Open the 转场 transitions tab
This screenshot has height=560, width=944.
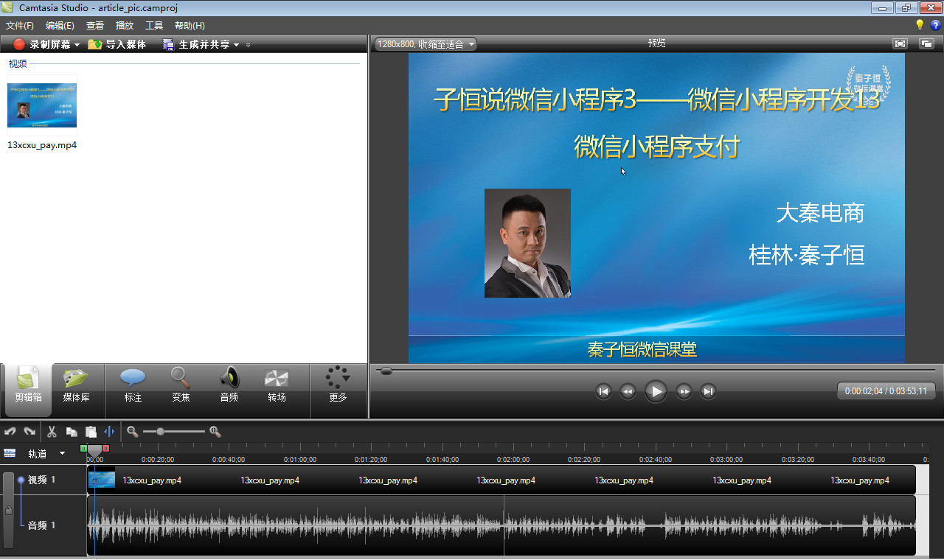(x=277, y=386)
